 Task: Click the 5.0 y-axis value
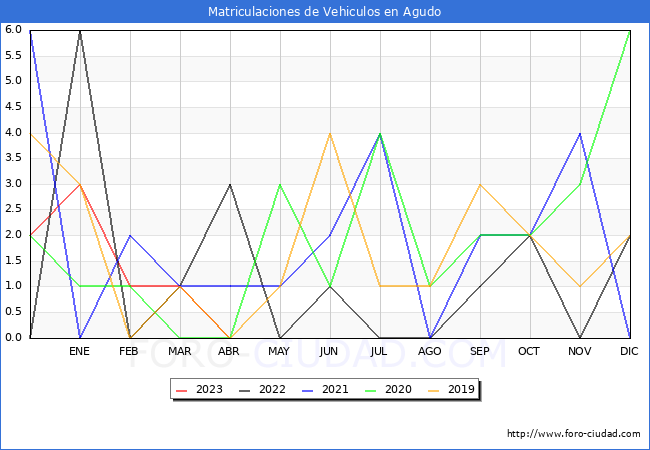[x=13, y=81]
